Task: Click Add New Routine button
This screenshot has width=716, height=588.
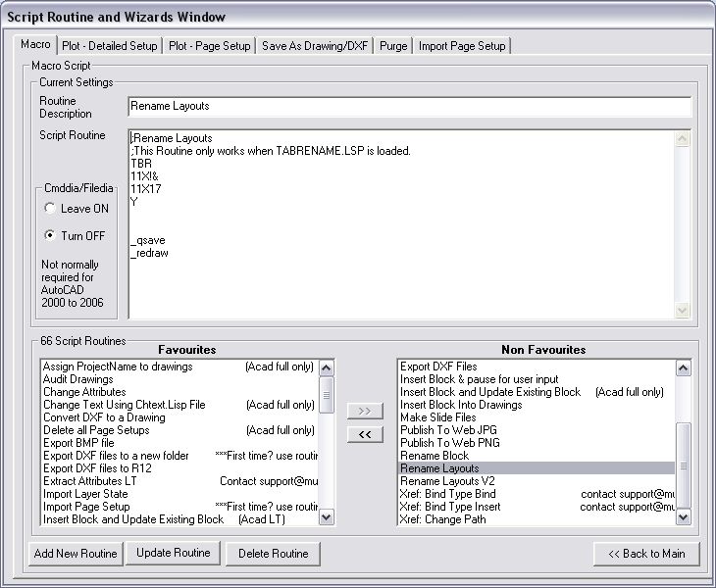Action: [x=76, y=554]
